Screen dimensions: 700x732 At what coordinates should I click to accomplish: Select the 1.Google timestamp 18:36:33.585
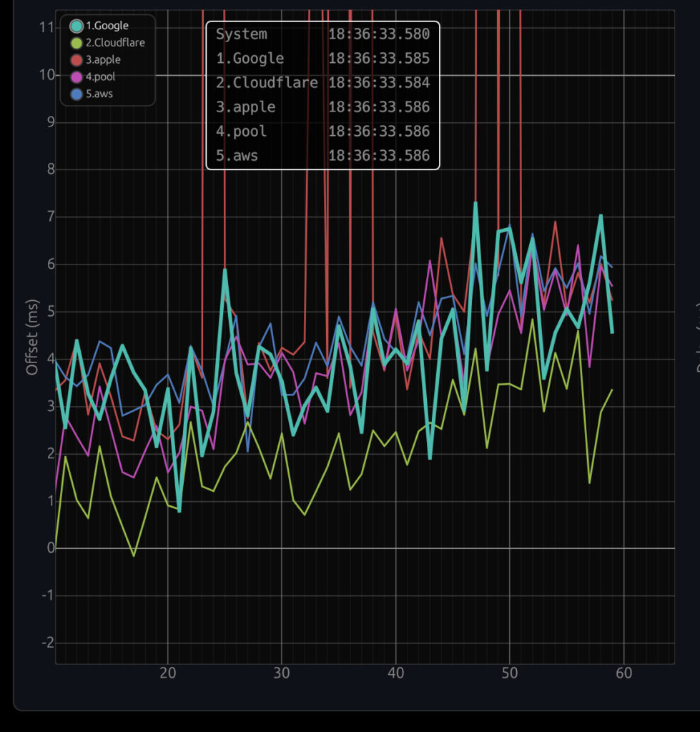(379, 59)
